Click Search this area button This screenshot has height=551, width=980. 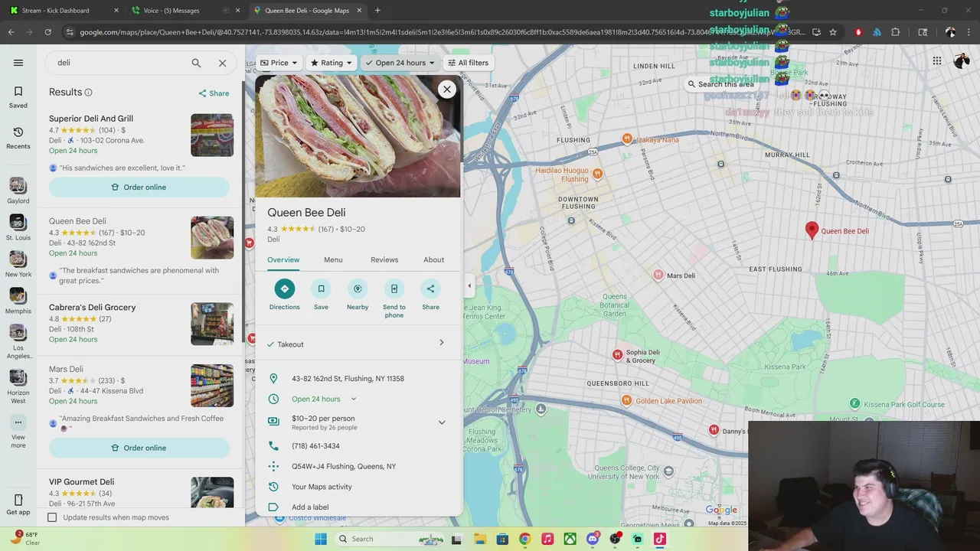click(x=721, y=84)
